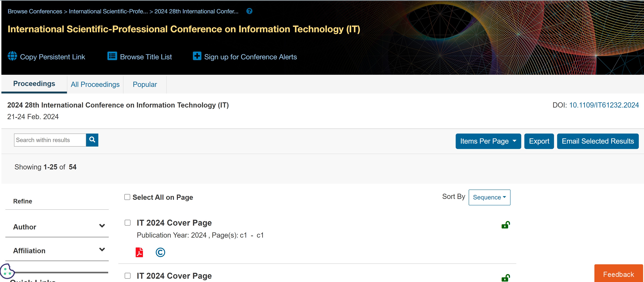Switch to the All Proceedings tab
The width and height of the screenshot is (644, 282).
pyautogui.click(x=95, y=84)
